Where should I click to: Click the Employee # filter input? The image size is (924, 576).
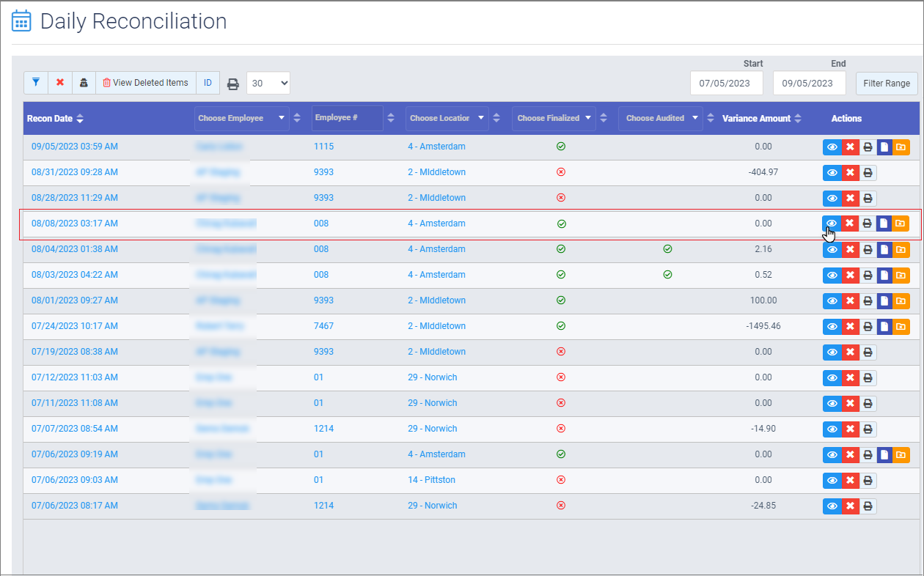(348, 118)
